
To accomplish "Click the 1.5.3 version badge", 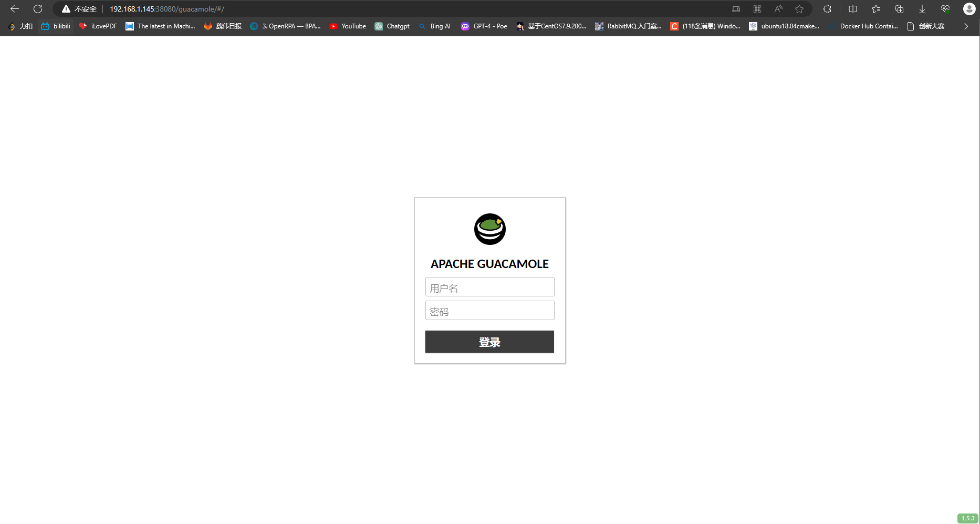I will click(967, 518).
